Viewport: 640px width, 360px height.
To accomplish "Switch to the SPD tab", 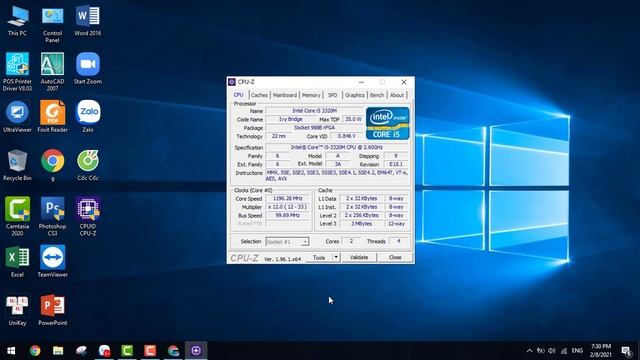I will click(x=333, y=95).
